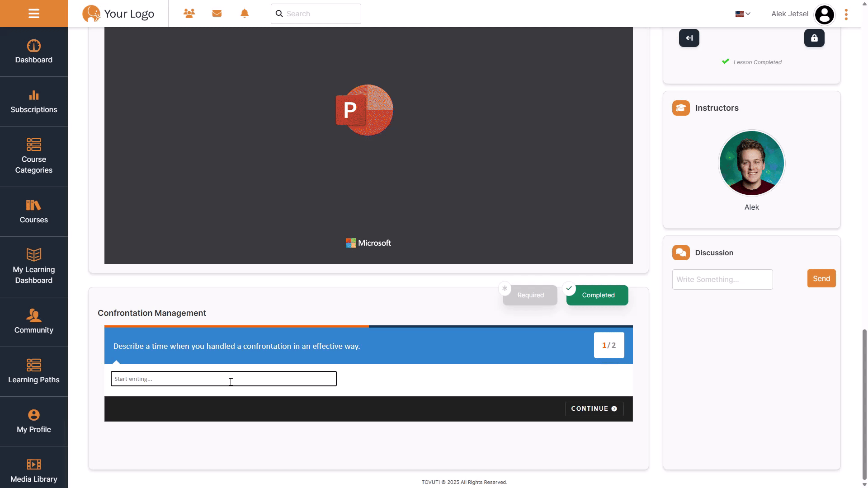This screenshot has width=868, height=488.
Task: Toggle the Completed status button
Action: tap(597, 295)
